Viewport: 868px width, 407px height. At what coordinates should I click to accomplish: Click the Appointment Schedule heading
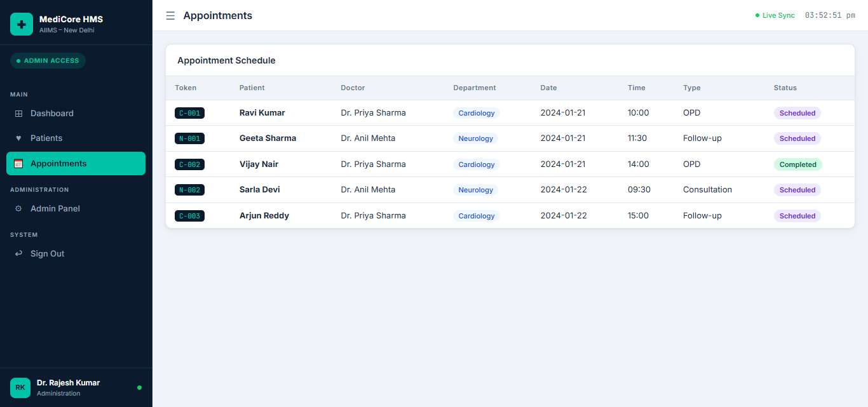pyautogui.click(x=226, y=61)
